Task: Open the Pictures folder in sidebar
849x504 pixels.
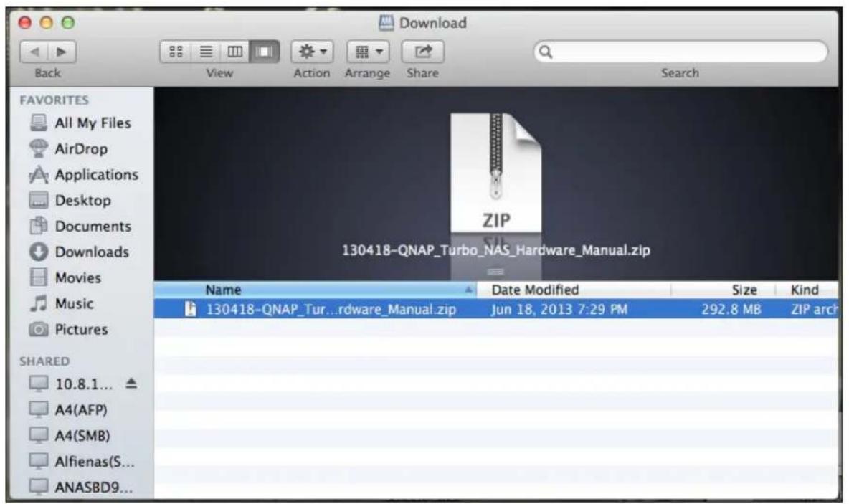Action: coord(69,329)
